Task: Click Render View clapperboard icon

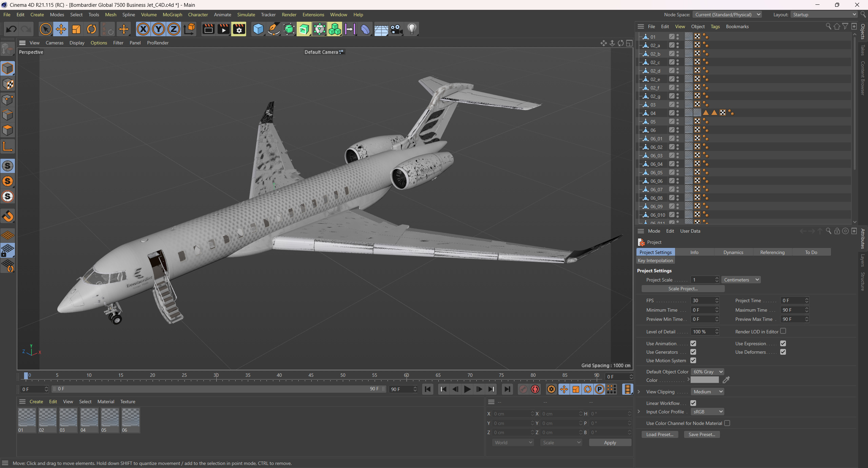Action: click(208, 29)
